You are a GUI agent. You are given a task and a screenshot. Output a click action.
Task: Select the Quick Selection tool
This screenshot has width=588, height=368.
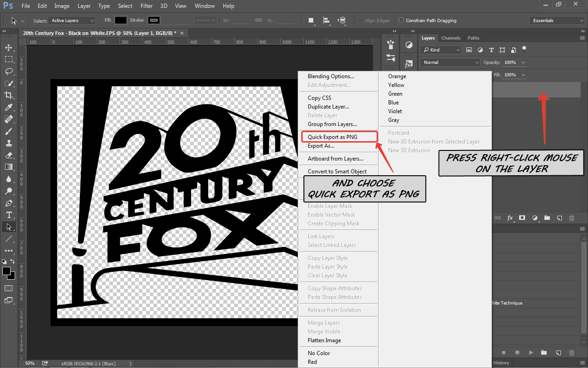(x=9, y=83)
